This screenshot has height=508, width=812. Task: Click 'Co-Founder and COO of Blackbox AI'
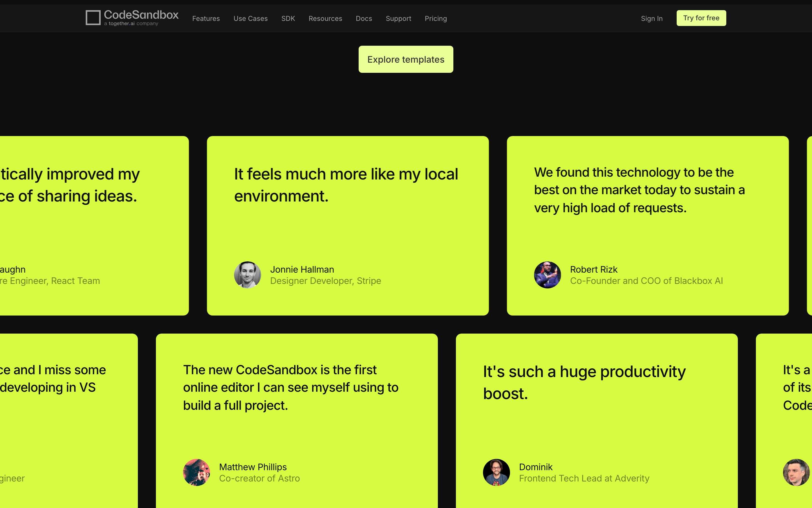(x=646, y=281)
